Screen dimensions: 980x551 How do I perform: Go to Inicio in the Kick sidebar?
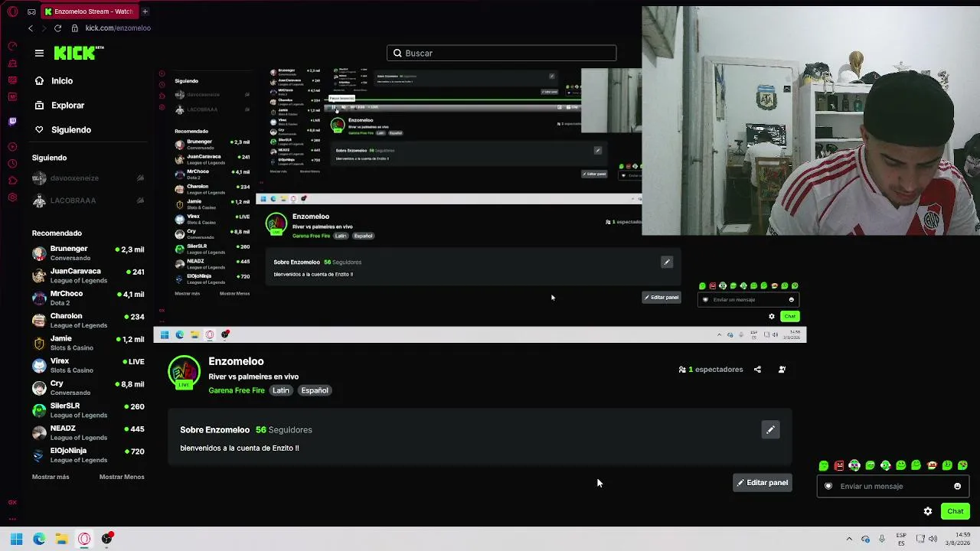(x=54, y=81)
